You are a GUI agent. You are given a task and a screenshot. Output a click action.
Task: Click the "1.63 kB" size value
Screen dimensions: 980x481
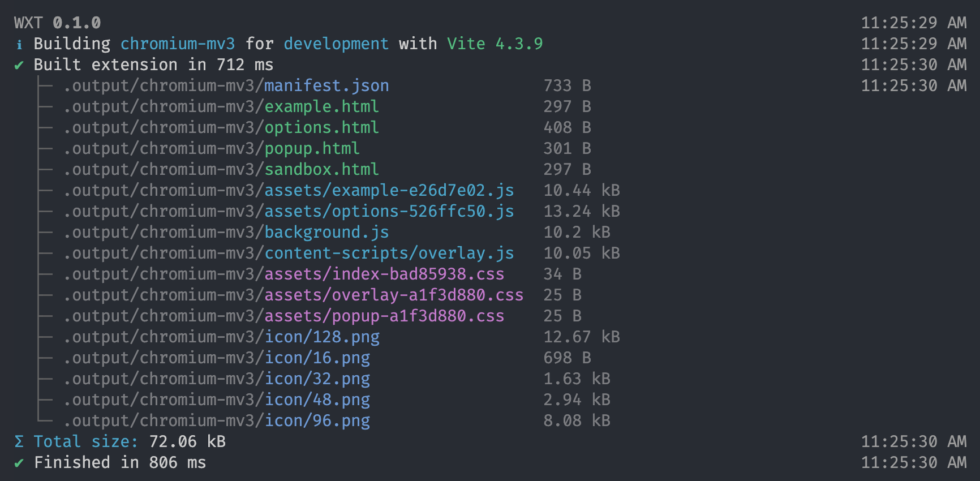click(577, 379)
